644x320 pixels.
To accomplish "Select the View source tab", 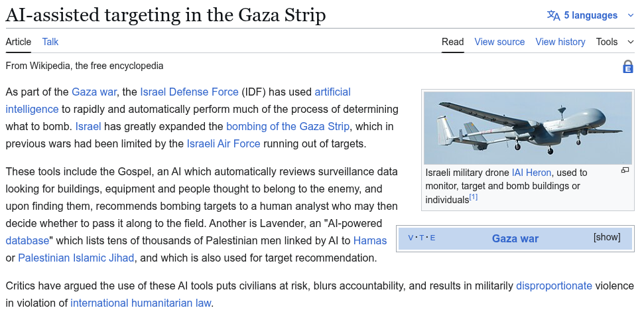I will 499,42.
